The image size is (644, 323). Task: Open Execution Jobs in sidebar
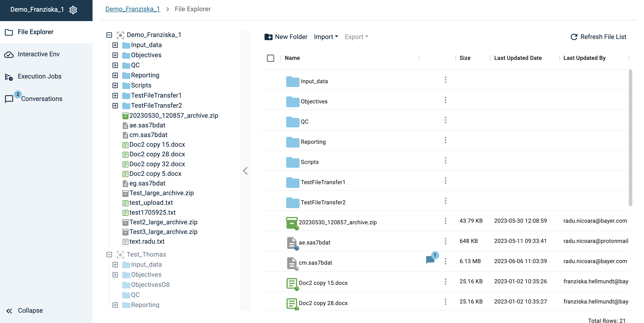coord(39,76)
